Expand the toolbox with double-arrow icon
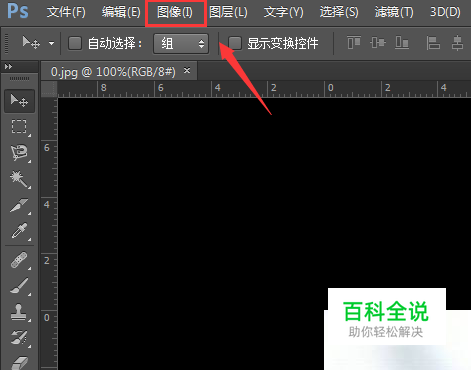Image resolution: width=471 pixels, height=370 pixels. pyautogui.click(x=8, y=67)
